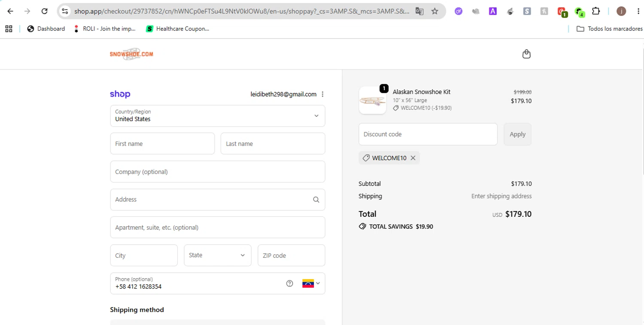Viewport: 644px width, 325px height.
Task: Click the ZIP code field
Action: [291, 255]
